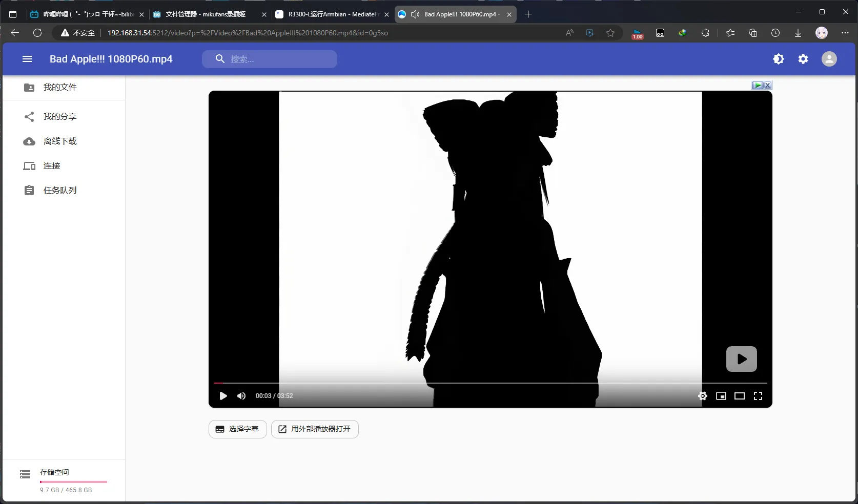Click the select subtitles (选择字幕) button
This screenshot has width=858, height=504.
tap(237, 429)
